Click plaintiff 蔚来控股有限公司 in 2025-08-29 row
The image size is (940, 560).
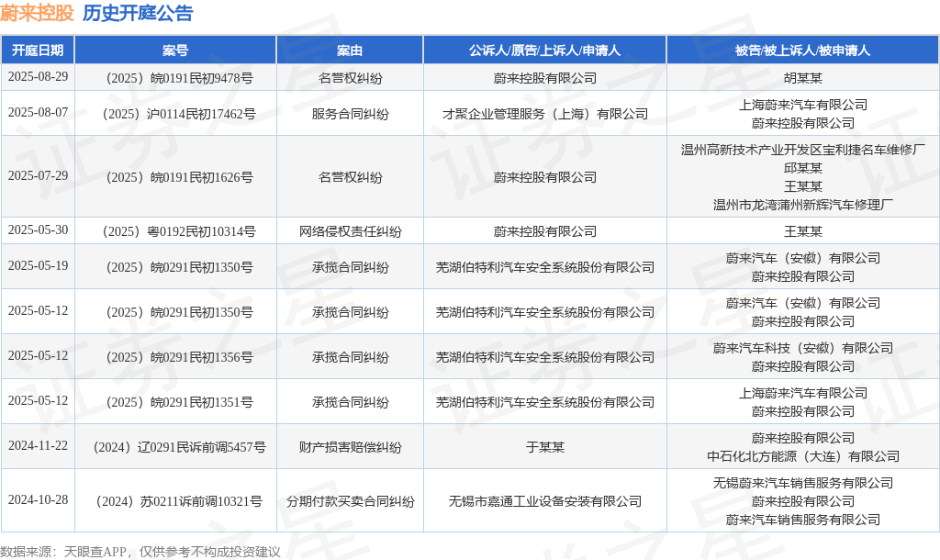point(545,78)
